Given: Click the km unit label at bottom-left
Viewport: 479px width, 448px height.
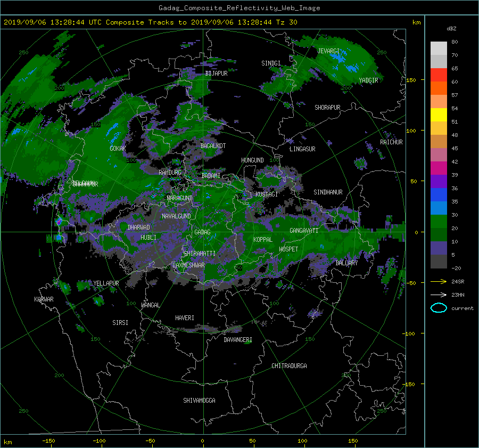Looking at the screenshot, I should tap(7, 442).
